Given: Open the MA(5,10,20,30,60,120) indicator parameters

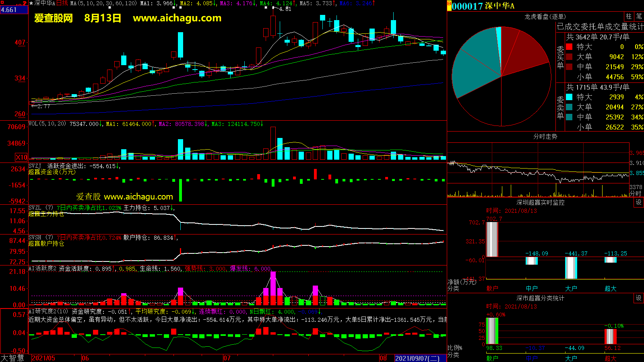Looking at the screenshot, I should pyautogui.click(x=103, y=3).
